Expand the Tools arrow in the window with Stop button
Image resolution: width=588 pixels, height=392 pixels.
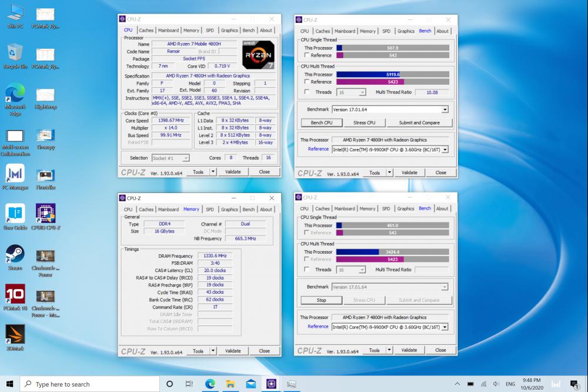[389, 350]
